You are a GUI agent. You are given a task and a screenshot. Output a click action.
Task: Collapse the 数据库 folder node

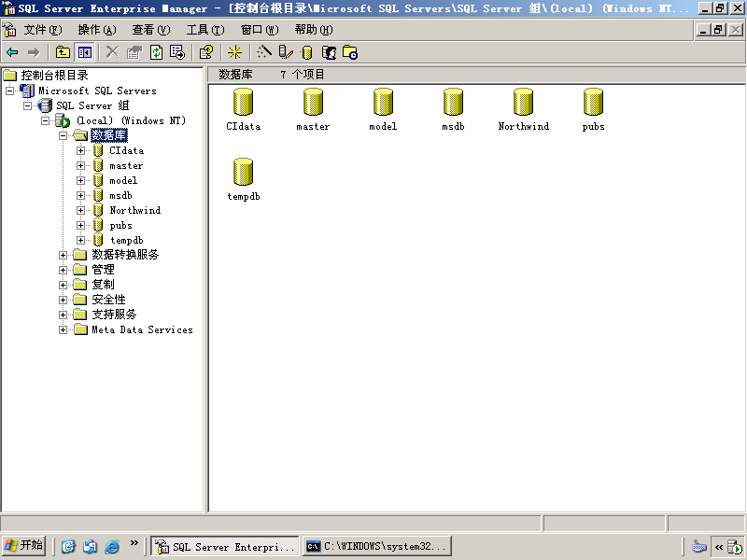(x=63, y=135)
